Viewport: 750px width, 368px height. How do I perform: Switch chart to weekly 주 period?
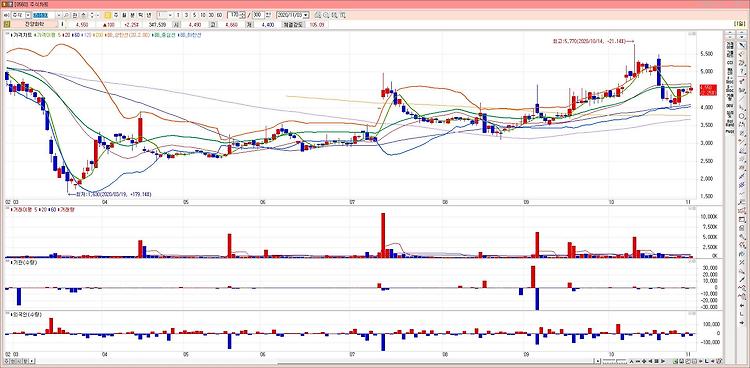click(116, 15)
